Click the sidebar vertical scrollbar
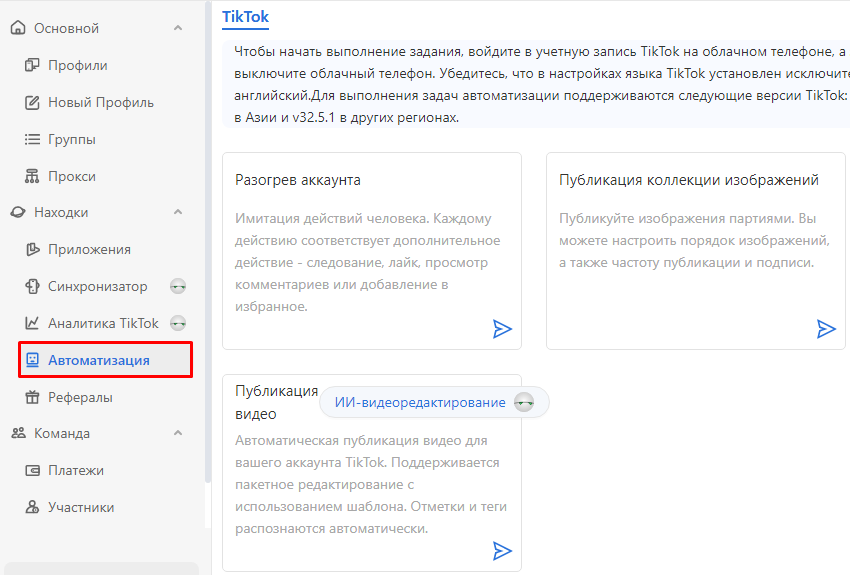 [x=208, y=242]
